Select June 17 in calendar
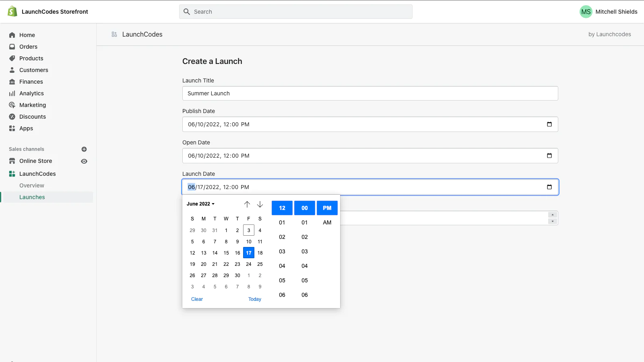The image size is (644, 362). [249, 253]
